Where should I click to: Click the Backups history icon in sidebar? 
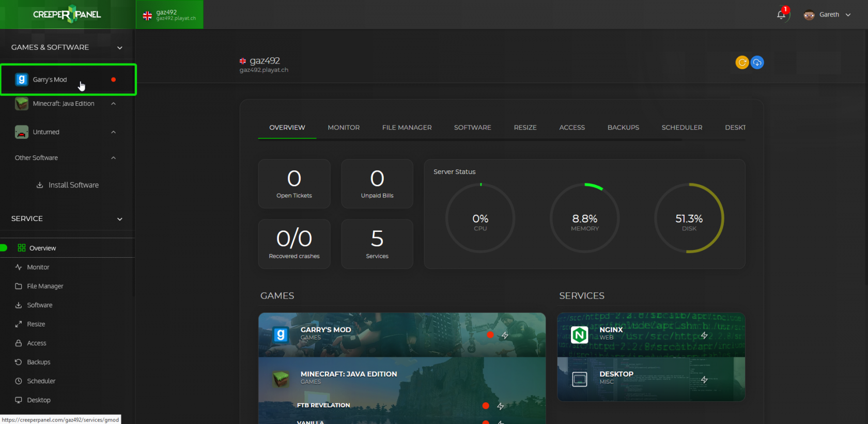pos(19,362)
